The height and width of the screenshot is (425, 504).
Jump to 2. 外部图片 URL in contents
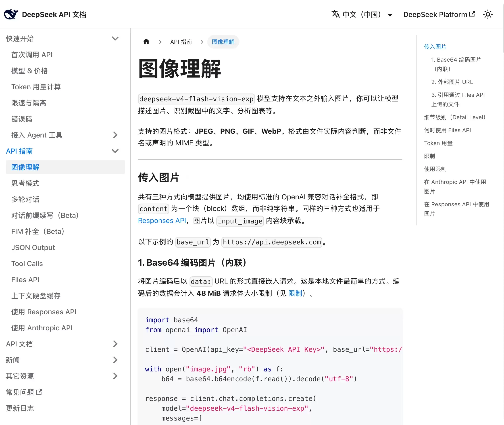[x=452, y=82]
